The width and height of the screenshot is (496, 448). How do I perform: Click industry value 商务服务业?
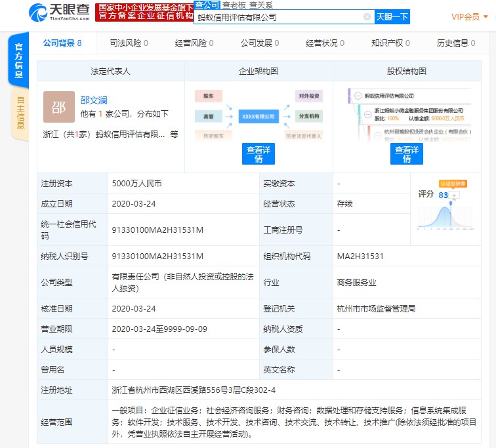pyautogui.click(x=356, y=282)
